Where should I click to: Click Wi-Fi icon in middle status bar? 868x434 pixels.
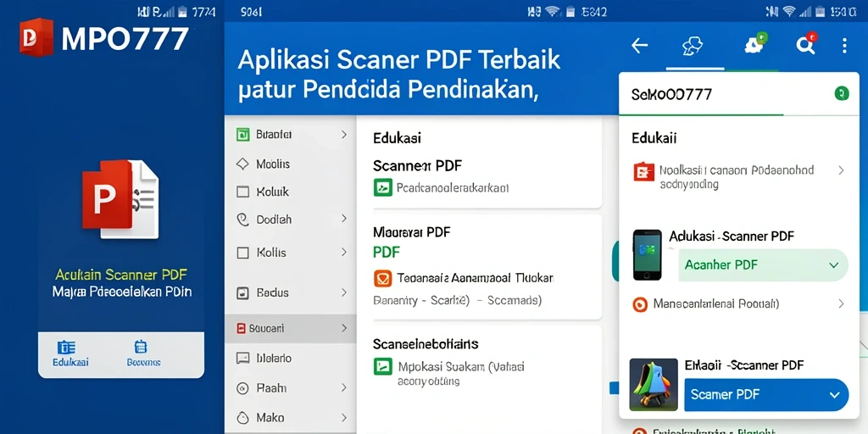(x=552, y=11)
